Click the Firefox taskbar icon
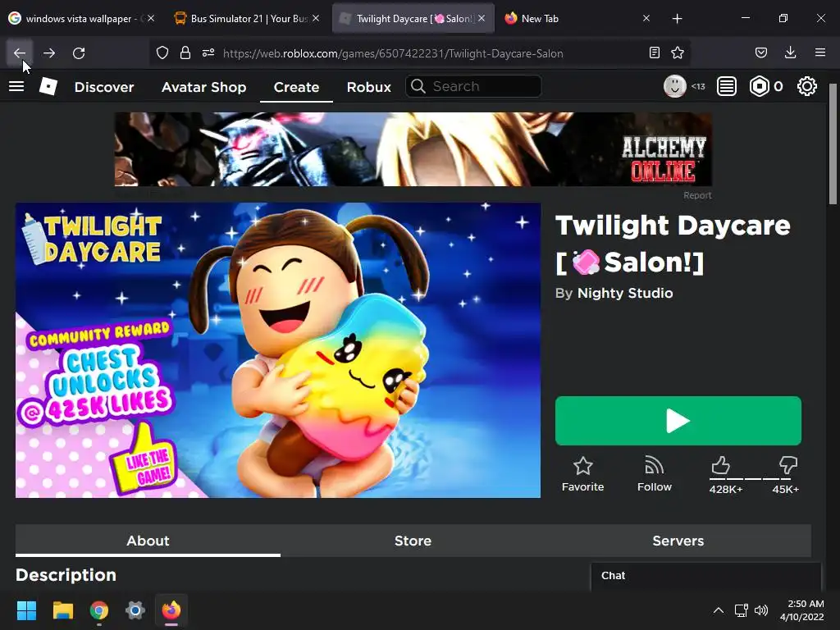This screenshot has height=630, width=840. click(171, 610)
